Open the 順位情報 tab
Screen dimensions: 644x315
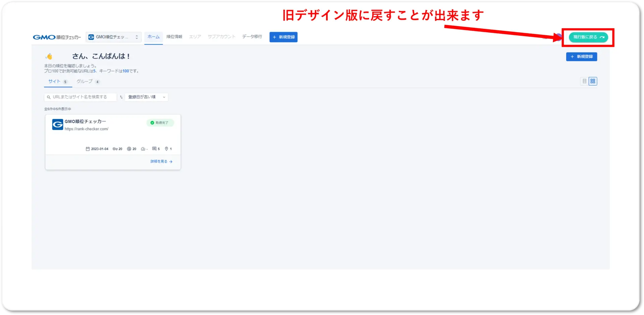(174, 37)
